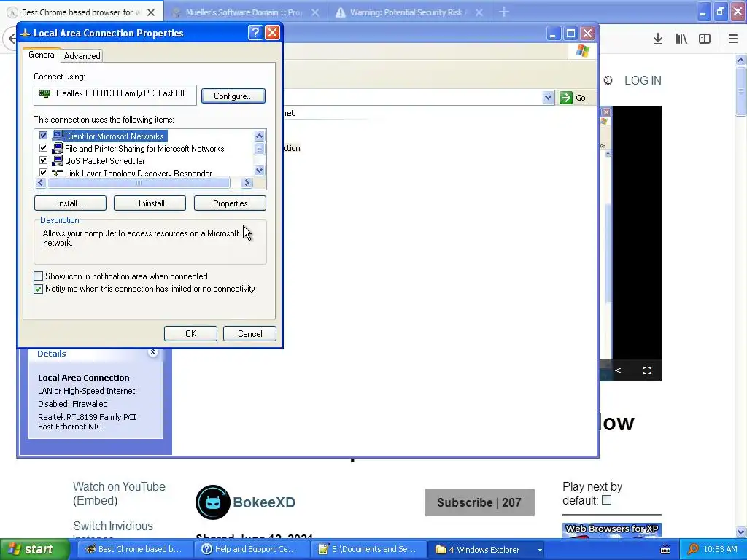This screenshot has width=747, height=560.
Task: Uncheck Client for Microsoft Networks checkbox
Action: tap(43, 136)
